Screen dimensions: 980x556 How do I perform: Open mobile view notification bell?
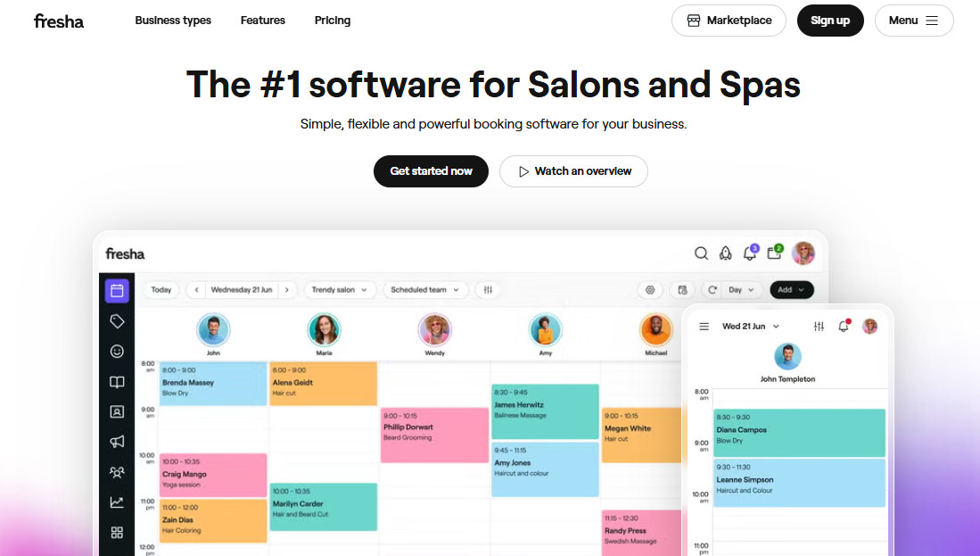(844, 326)
